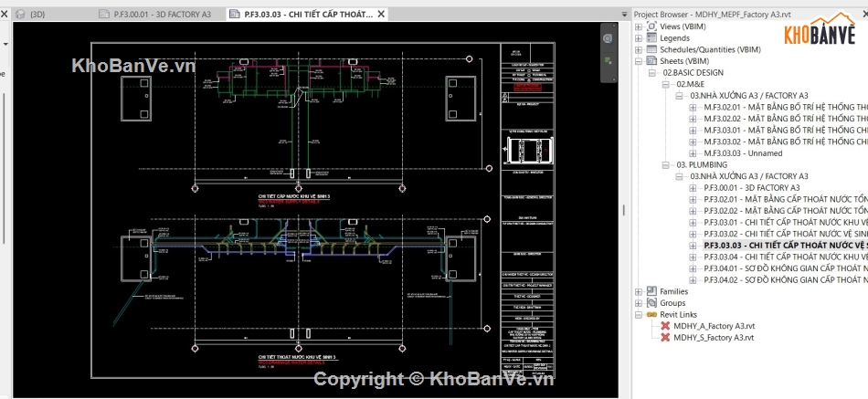This screenshot has width=868, height=399.
Task: Click the Sheets (VBIM) category icon
Action: tap(651, 61)
